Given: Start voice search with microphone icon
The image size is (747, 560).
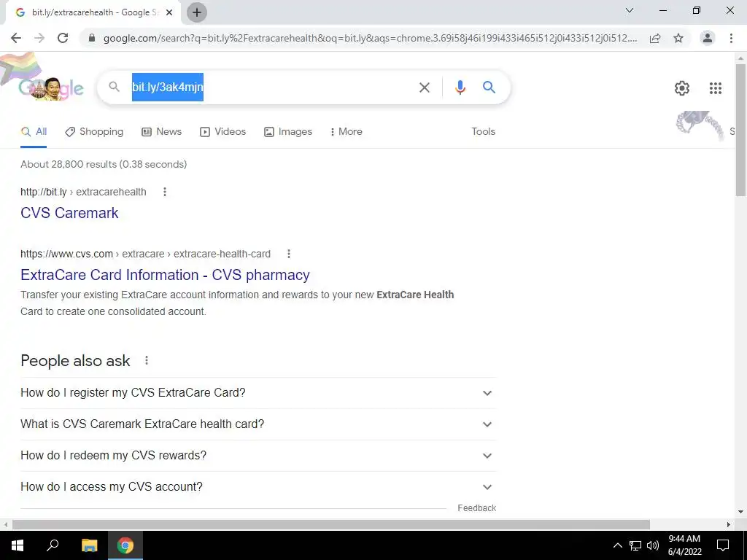Looking at the screenshot, I should pyautogui.click(x=460, y=87).
